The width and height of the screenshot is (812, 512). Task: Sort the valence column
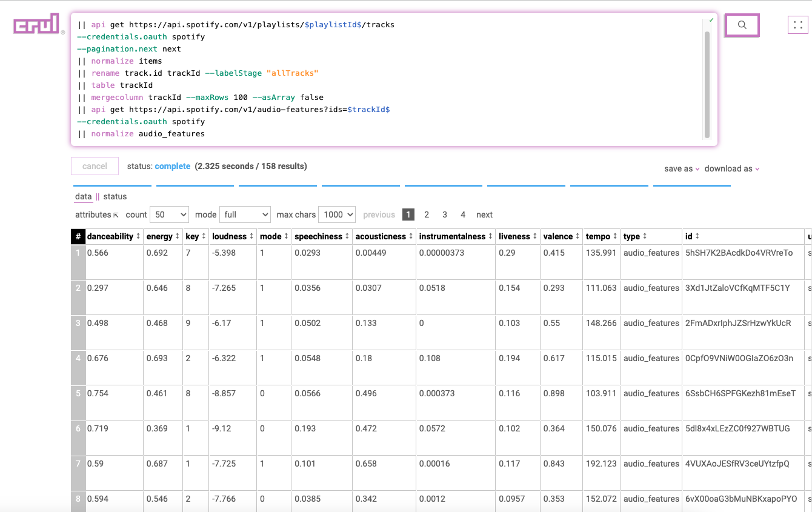click(577, 236)
